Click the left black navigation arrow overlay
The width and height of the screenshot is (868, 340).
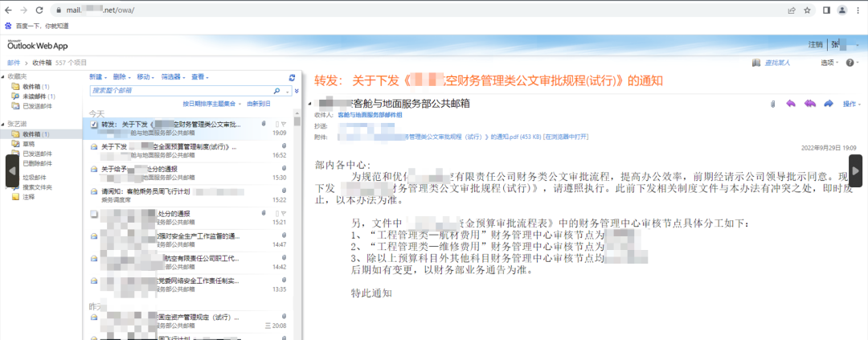(12, 170)
